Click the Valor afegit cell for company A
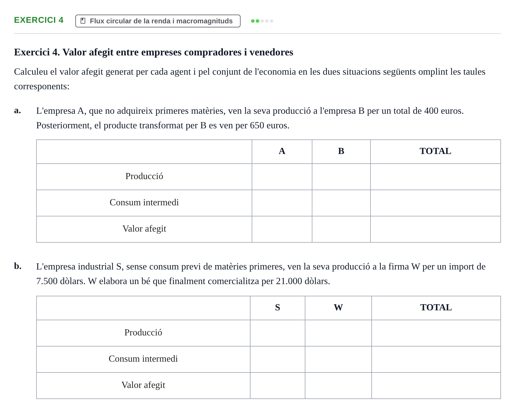 [x=282, y=229]
